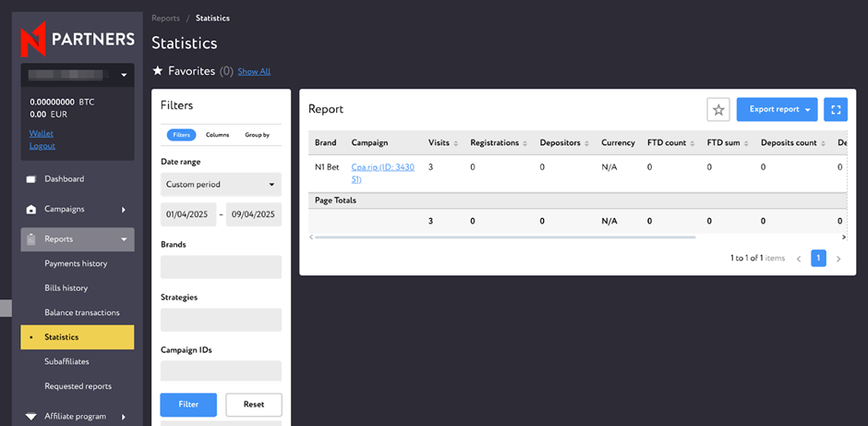Image resolution: width=868 pixels, height=426 pixels.
Task: Click the N1 Partners logo
Action: pos(78,40)
